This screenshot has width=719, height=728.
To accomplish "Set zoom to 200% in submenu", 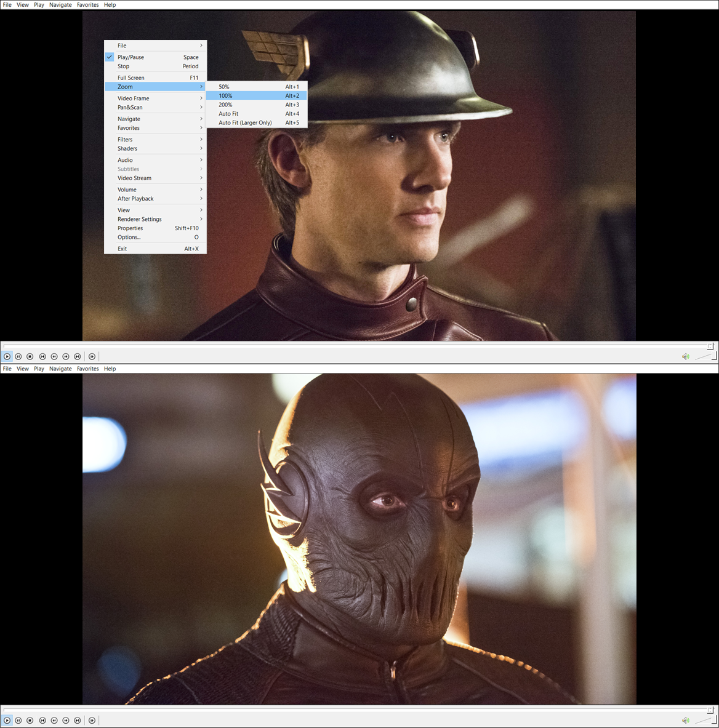I will [256, 105].
